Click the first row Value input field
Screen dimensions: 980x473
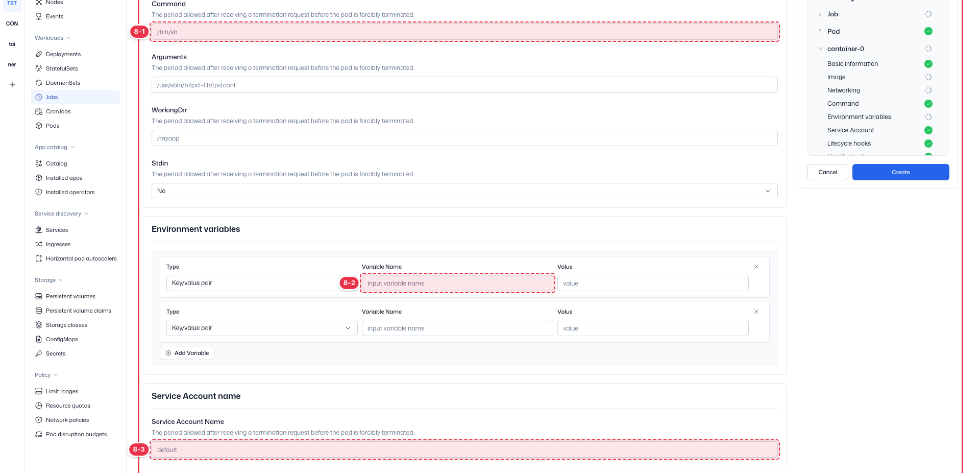click(x=653, y=283)
